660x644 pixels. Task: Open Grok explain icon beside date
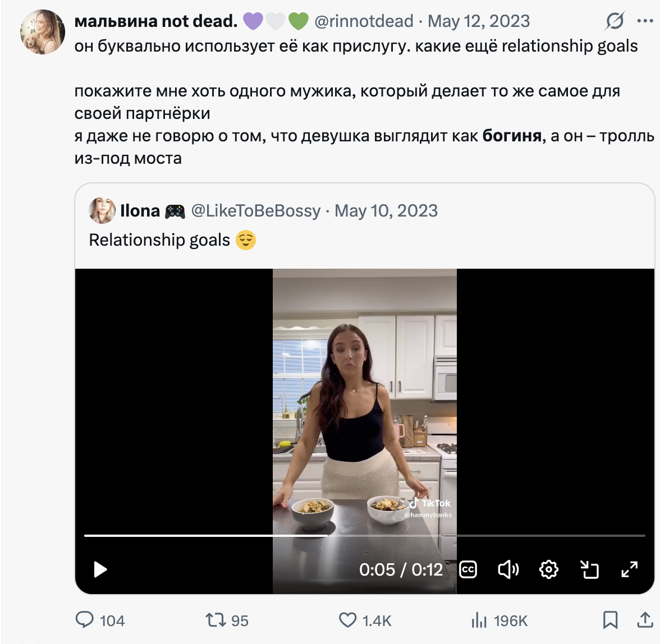point(614,21)
